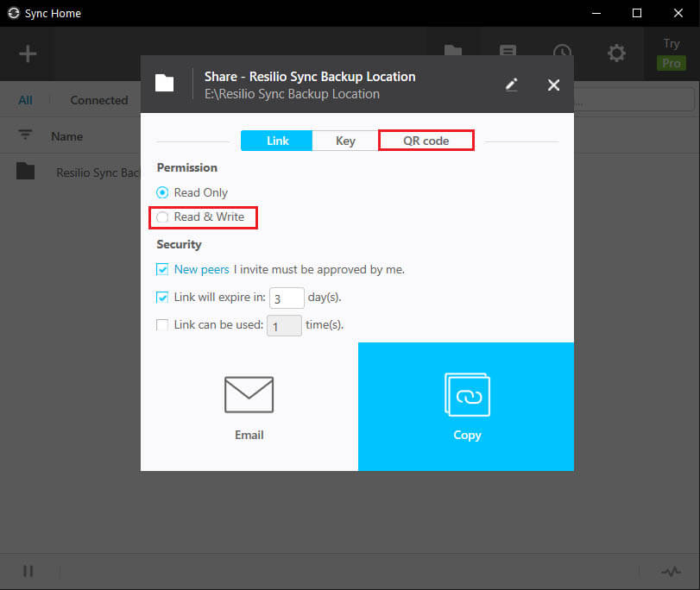Toggle Link will expire checkbox

click(x=162, y=298)
